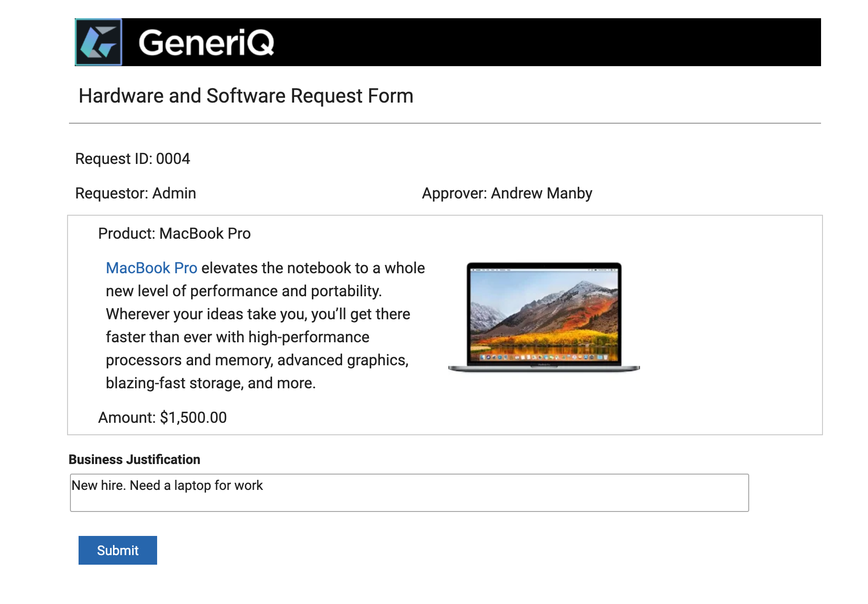Click the Requestor Admin label
The image size is (868, 604).
tap(136, 193)
